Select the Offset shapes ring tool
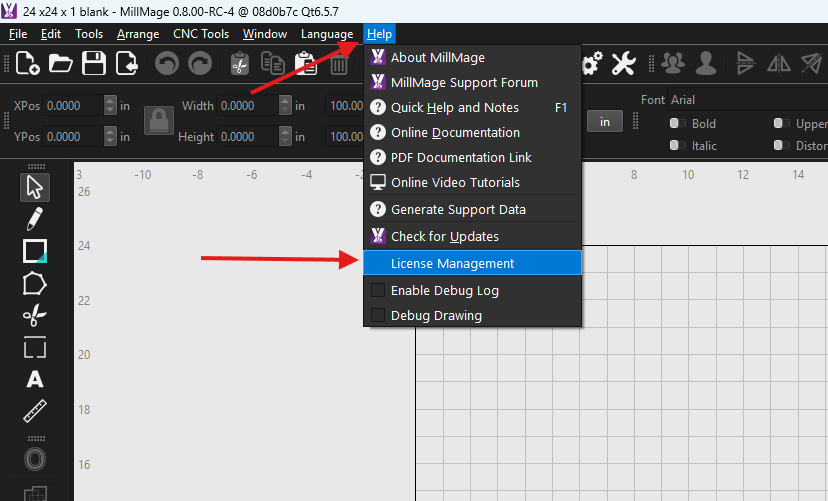This screenshot has width=828, height=501. (35, 459)
